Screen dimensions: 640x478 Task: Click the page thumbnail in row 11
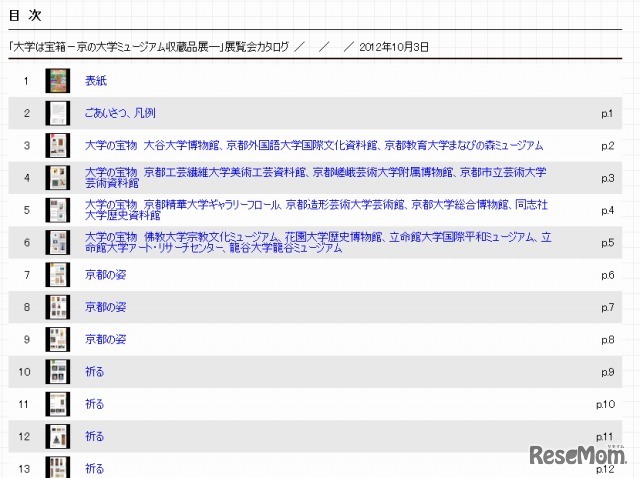58,404
